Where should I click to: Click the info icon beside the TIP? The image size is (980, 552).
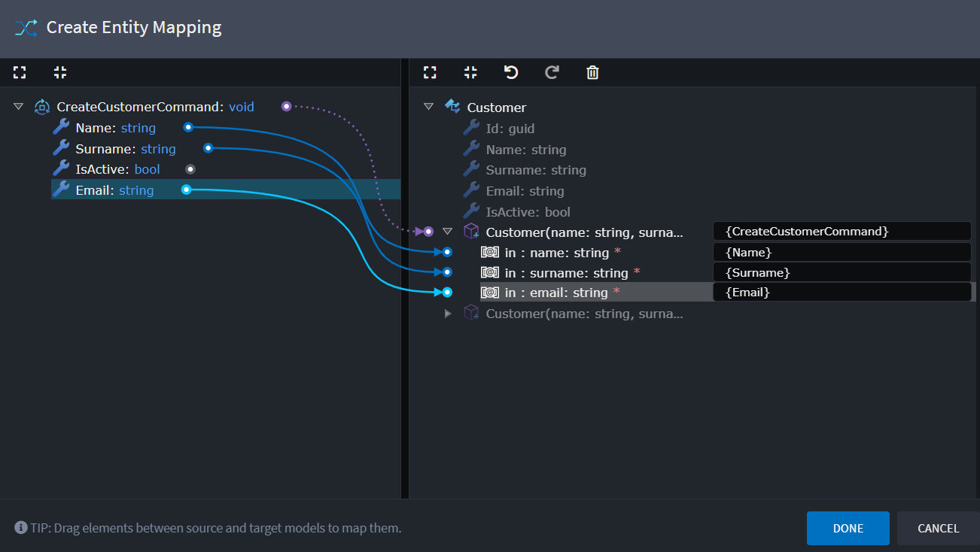pos(21,528)
